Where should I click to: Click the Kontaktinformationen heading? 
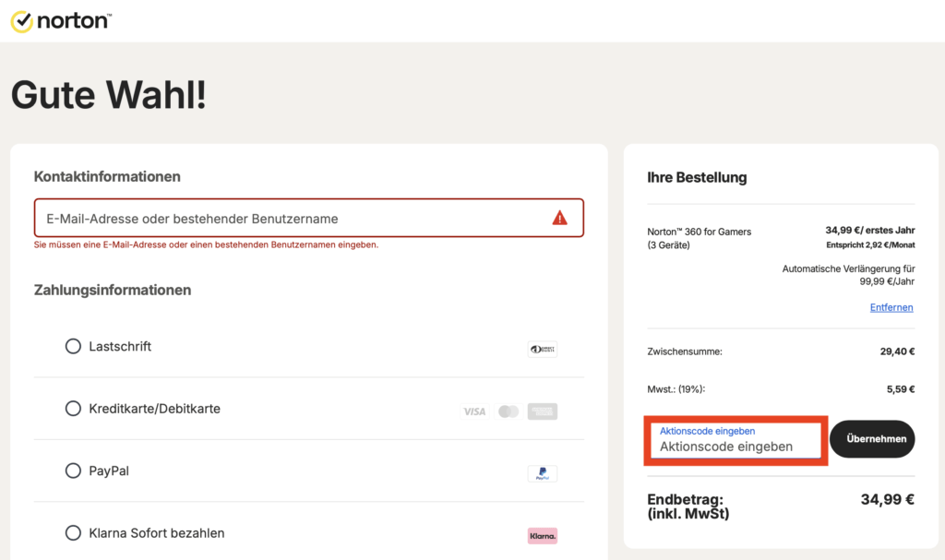pyautogui.click(x=107, y=176)
